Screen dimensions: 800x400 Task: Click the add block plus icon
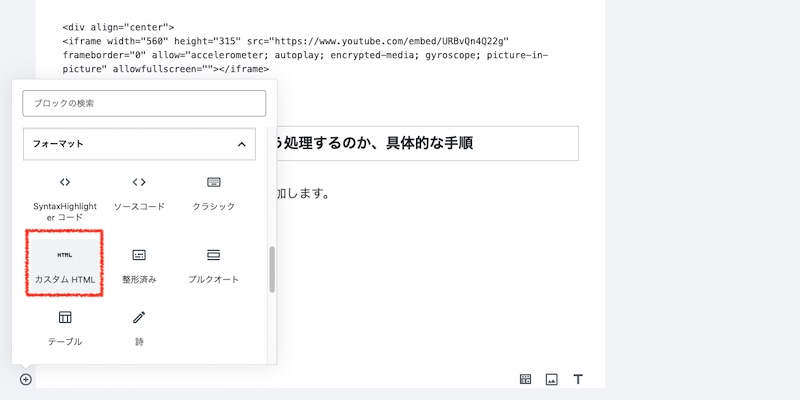click(26, 380)
